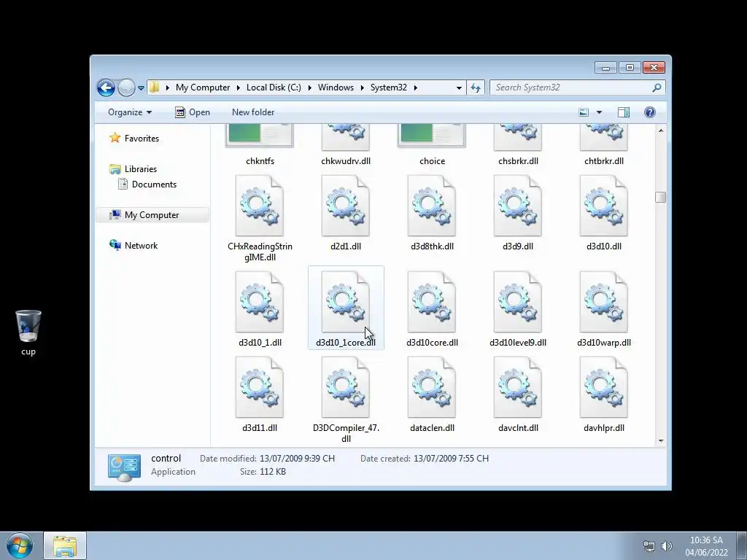This screenshot has height=560, width=747.
Task: Select Favorites in navigation pane
Action: point(134,138)
